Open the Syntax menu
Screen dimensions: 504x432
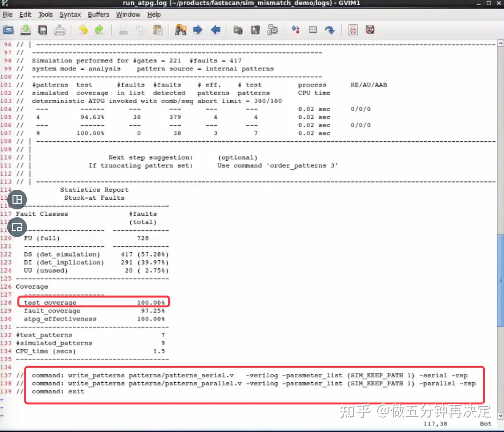(70, 14)
